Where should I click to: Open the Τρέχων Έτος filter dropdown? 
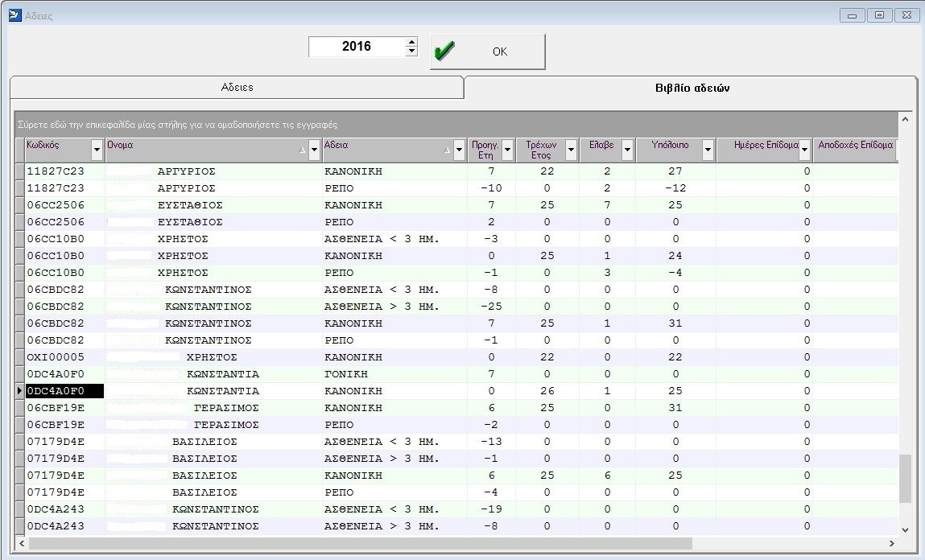pos(571,150)
